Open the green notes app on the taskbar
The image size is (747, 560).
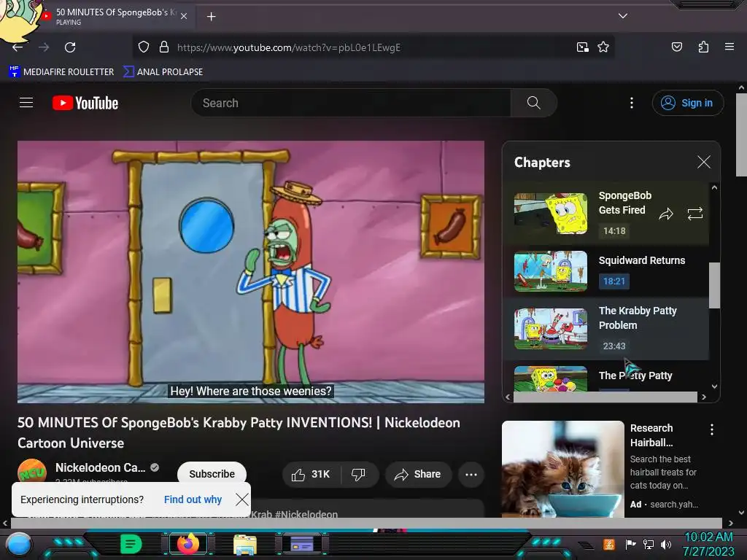tap(131, 544)
